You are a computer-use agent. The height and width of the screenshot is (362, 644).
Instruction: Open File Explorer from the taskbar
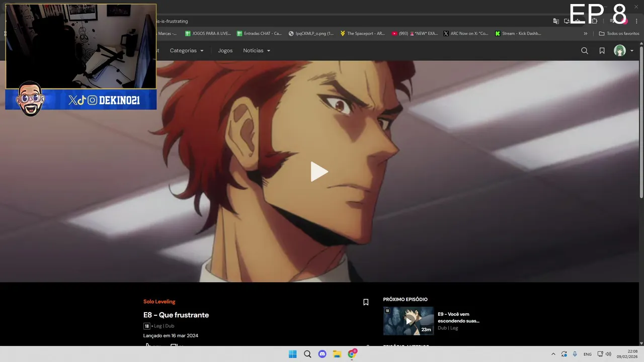pos(337,354)
